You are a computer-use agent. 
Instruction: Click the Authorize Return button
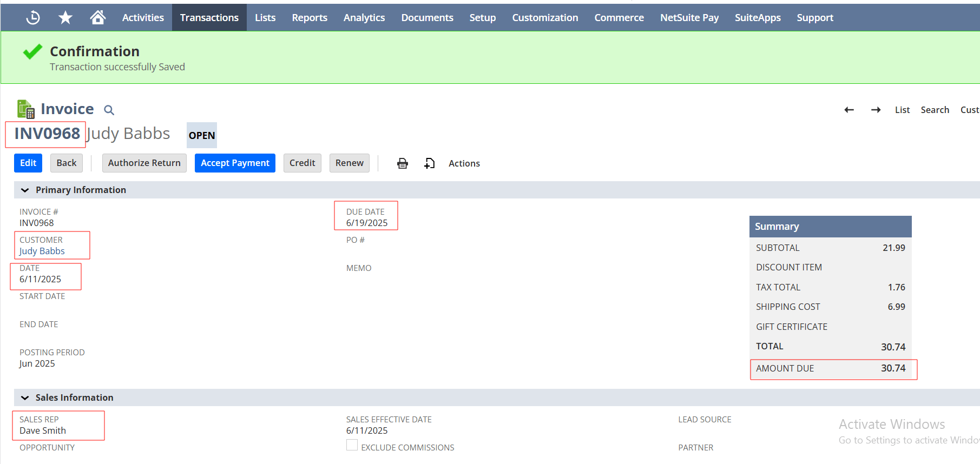pos(144,163)
